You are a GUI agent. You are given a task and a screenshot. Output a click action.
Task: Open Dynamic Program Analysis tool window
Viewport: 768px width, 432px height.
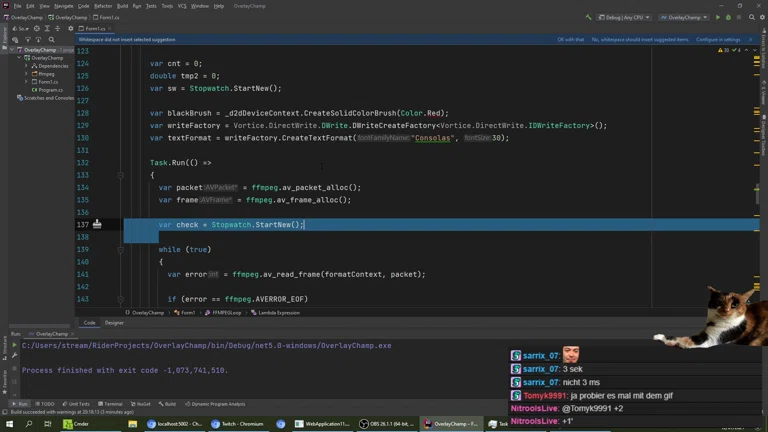point(215,404)
